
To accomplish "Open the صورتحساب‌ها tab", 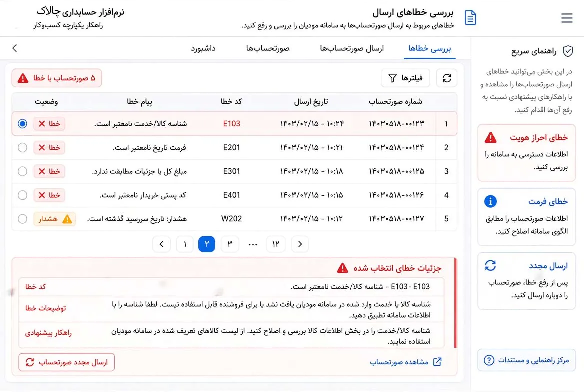I will coord(268,49).
